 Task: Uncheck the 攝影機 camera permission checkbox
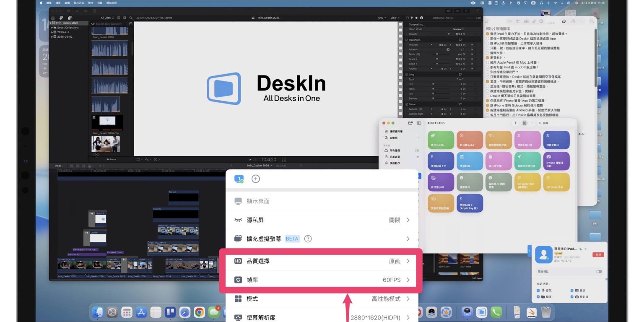point(572,297)
